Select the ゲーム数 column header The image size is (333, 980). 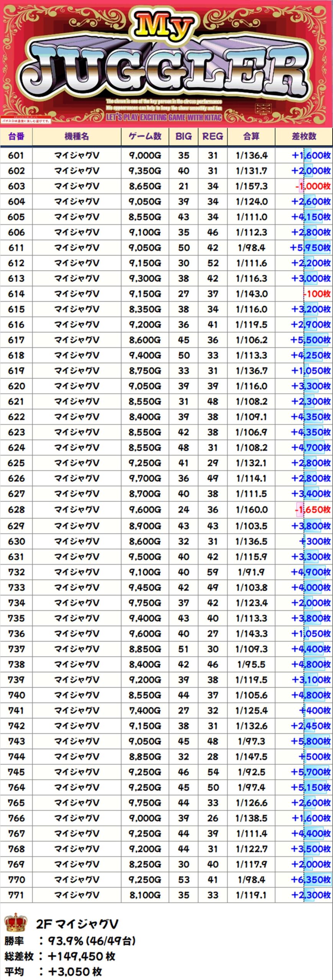coord(145,136)
